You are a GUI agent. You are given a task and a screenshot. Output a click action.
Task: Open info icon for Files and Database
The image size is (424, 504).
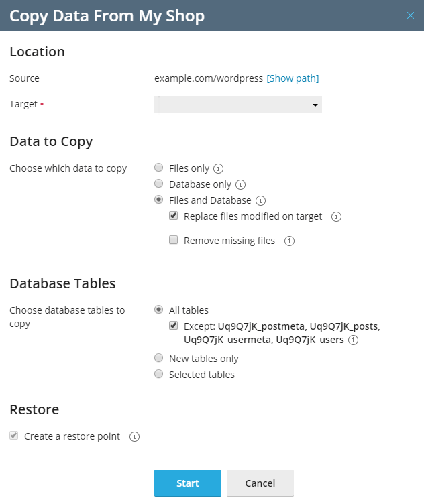coord(260,200)
